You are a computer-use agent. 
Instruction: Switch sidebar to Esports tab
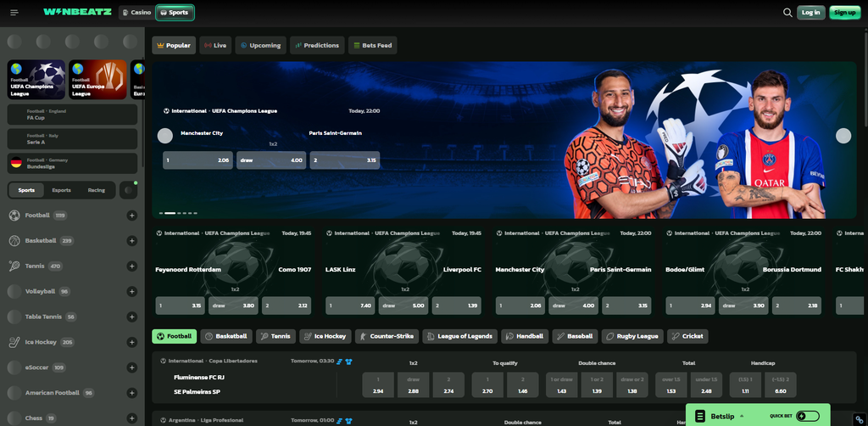61,190
